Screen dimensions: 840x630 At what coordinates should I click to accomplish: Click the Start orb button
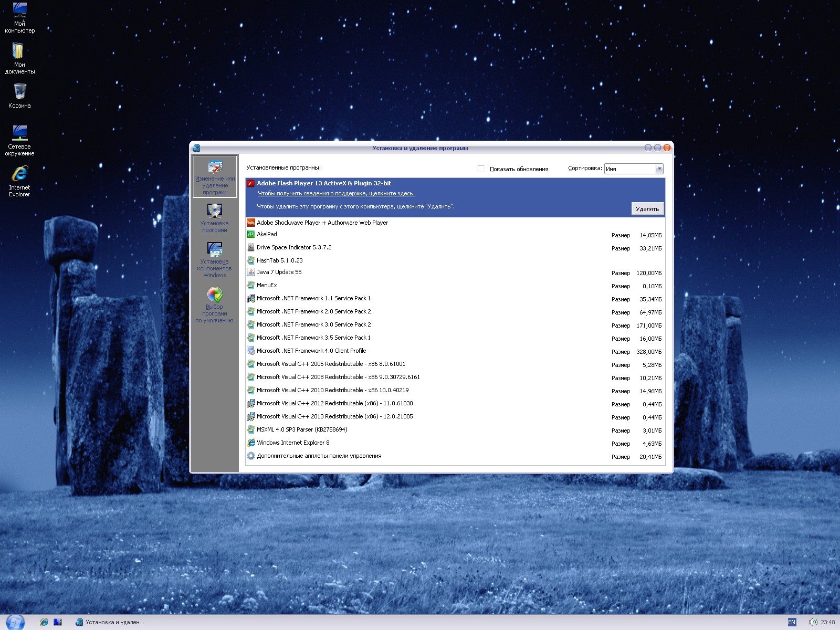[15, 622]
